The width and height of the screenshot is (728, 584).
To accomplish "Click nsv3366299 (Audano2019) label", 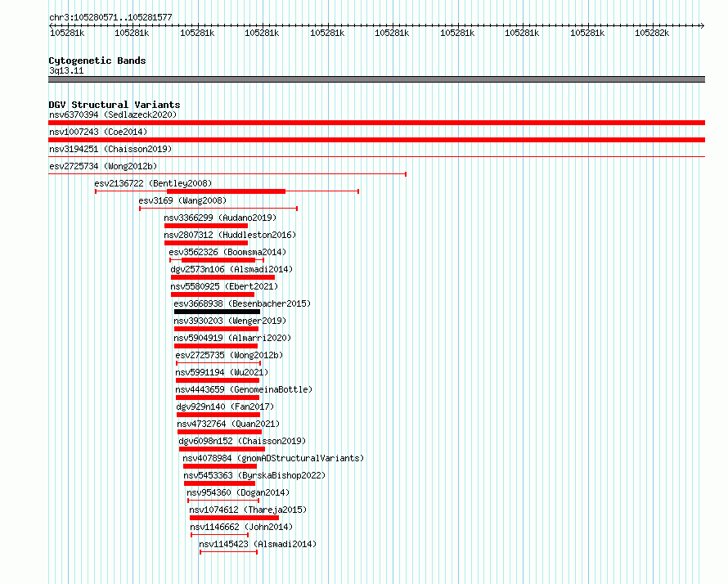I will tap(220, 218).
